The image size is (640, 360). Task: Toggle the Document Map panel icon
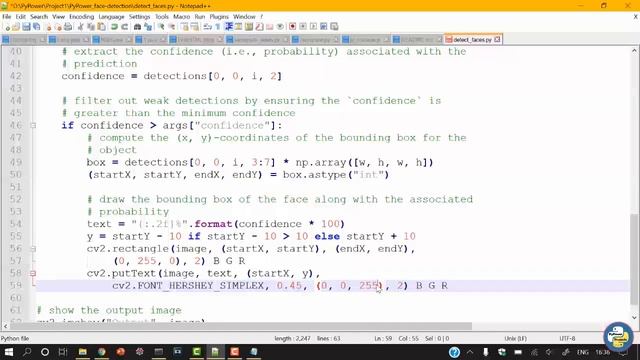[249, 27]
